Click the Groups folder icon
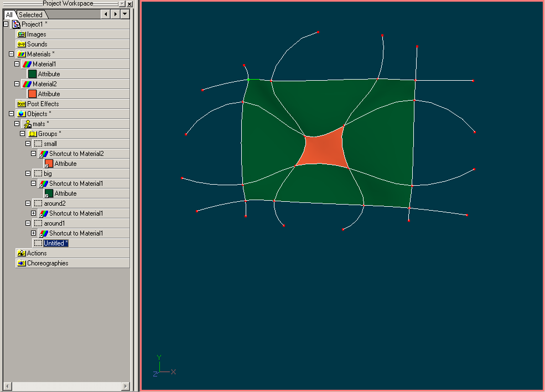The width and height of the screenshot is (545, 392). click(x=33, y=134)
